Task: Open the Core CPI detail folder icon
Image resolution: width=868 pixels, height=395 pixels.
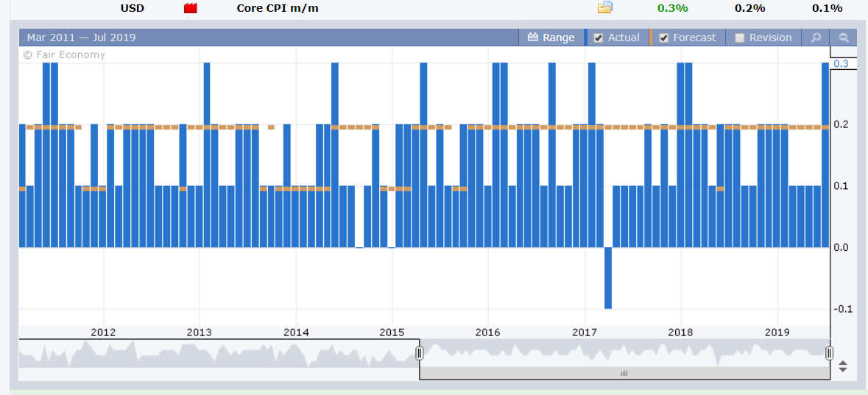Action: pyautogui.click(x=604, y=8)
